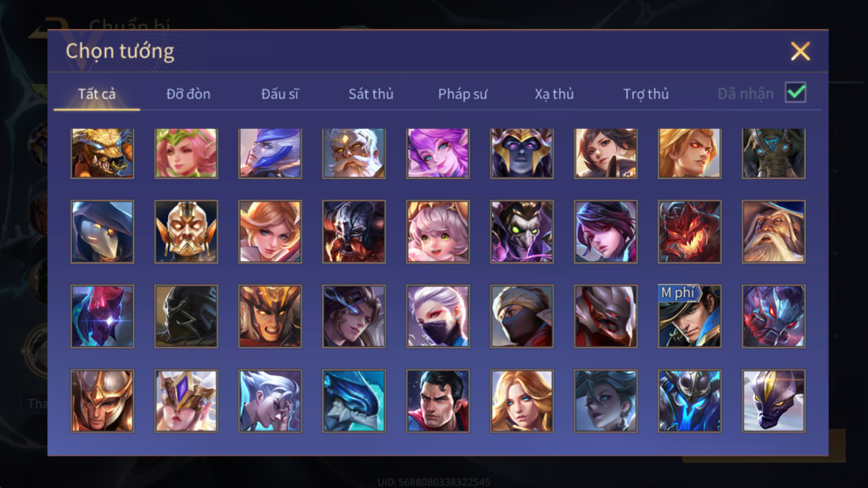Select the hooded plague mask hero
The height and width of the screenshot is (488, 868).
click(x=103, y=232)
